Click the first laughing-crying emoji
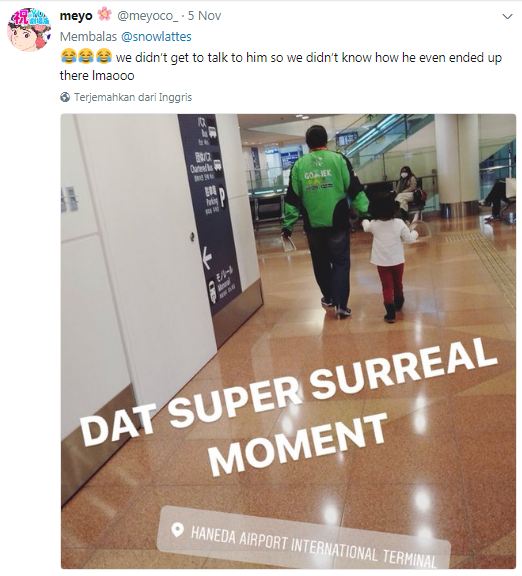The height and width of the screenshot is (576, 522). (x=68, y=57)
